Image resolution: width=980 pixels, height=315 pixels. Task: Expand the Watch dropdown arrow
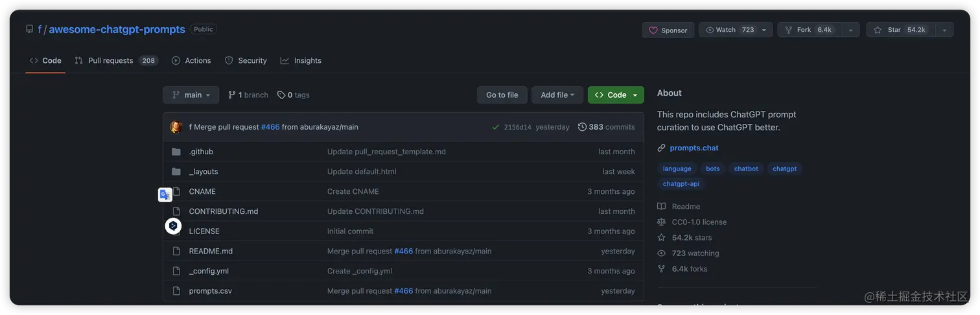coord(764,30)
